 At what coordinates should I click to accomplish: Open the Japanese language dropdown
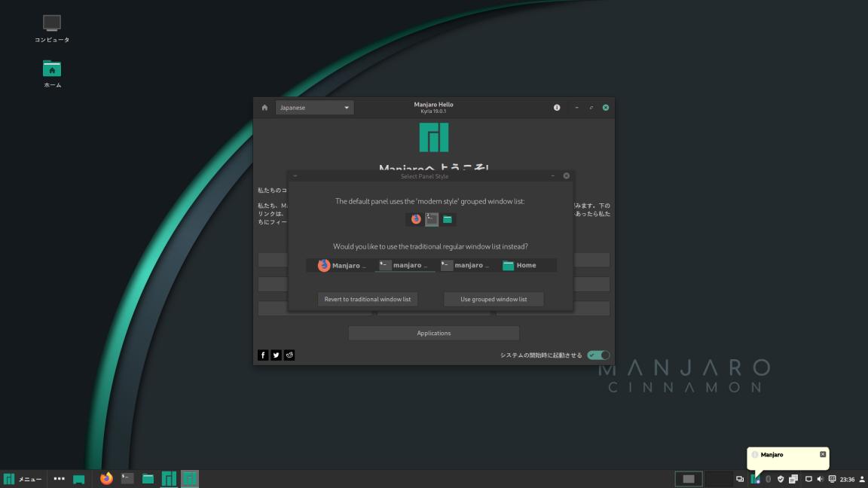point(314,107)
